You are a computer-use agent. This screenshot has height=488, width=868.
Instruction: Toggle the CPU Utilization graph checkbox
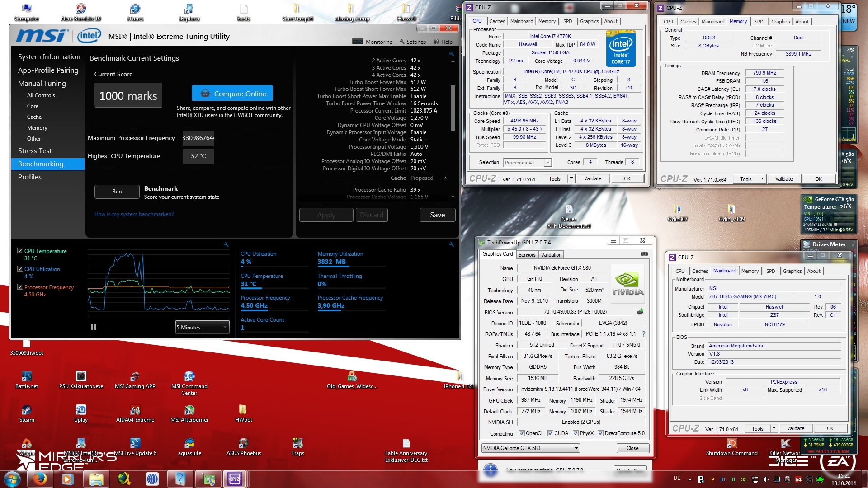(x=20, y=268)
